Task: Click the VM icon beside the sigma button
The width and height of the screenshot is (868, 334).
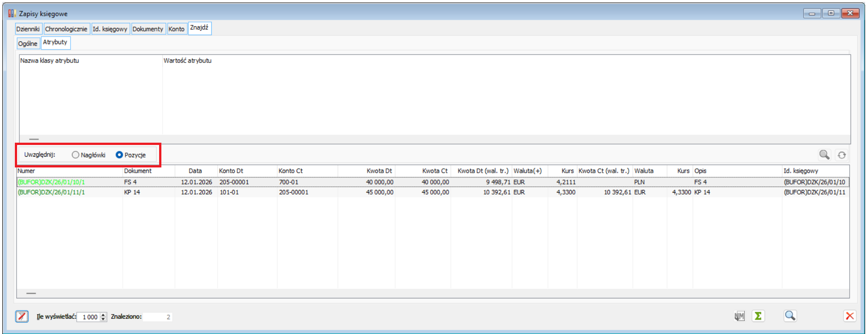Action: [x=739, y=316]
